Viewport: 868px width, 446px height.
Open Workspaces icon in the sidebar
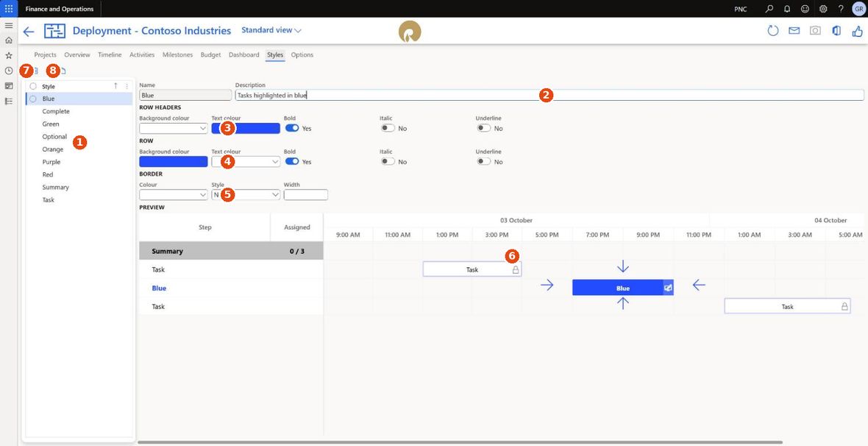[x=9, y=86]
